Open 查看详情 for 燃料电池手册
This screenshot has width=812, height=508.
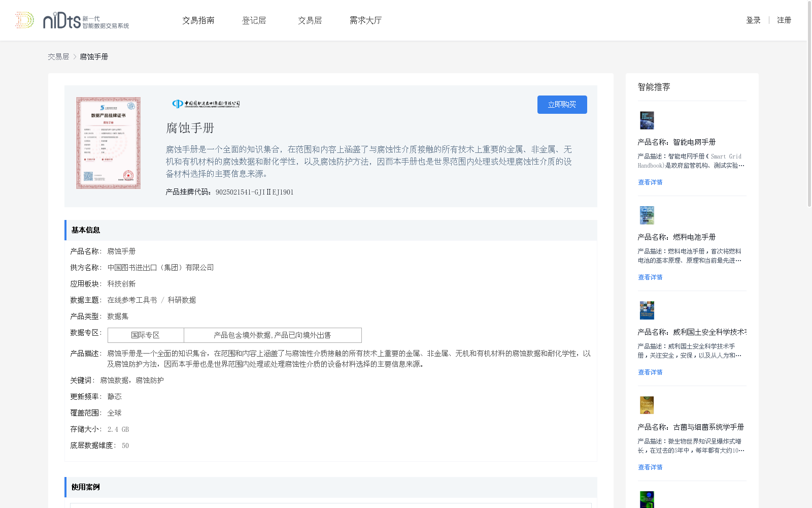coord(650,277)
